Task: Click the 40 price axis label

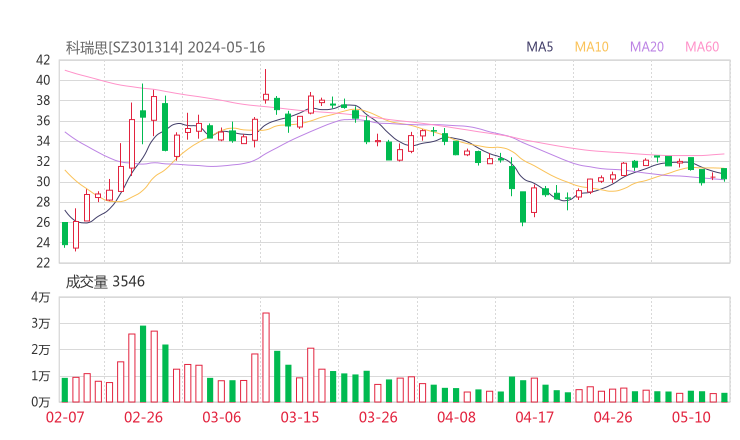Action: 43,80
